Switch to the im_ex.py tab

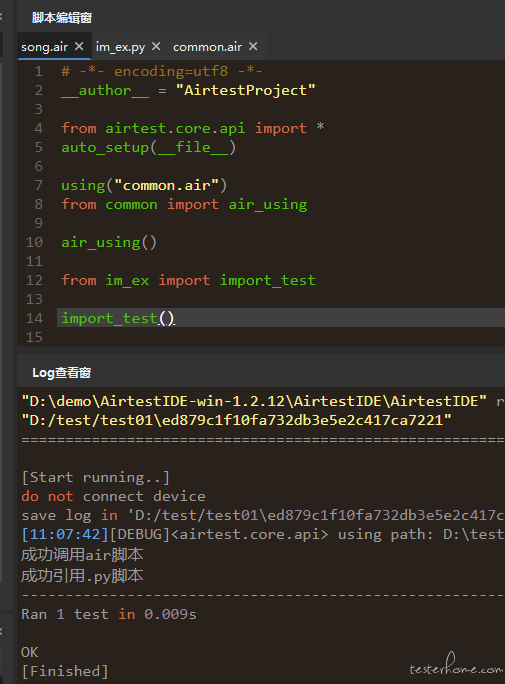pyautogui.click(x=120, y=47)
